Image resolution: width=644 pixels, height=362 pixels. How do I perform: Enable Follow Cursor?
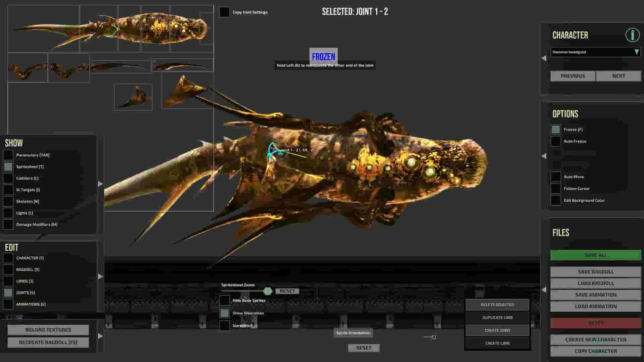556,188
